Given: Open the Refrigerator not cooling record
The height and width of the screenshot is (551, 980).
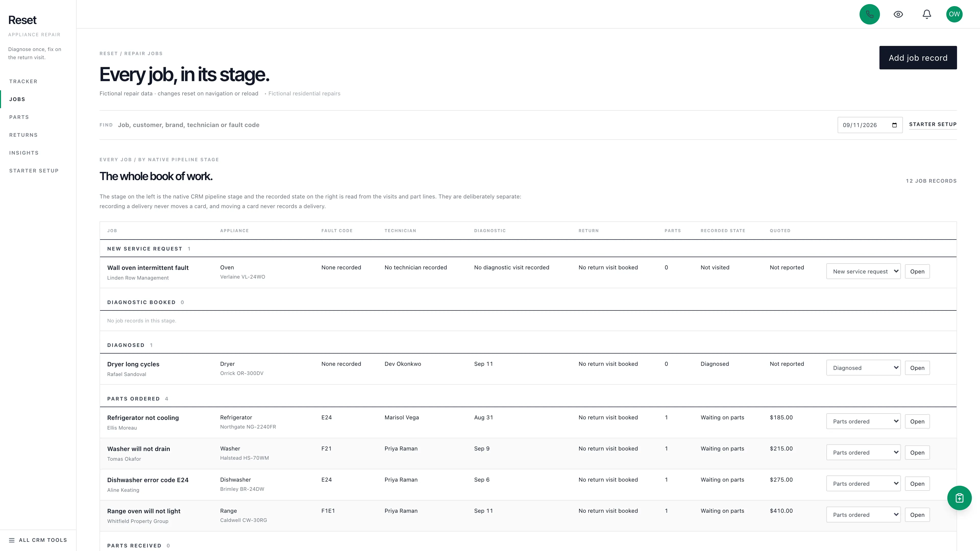Looking at the screenshot, I should pos(917,421).
